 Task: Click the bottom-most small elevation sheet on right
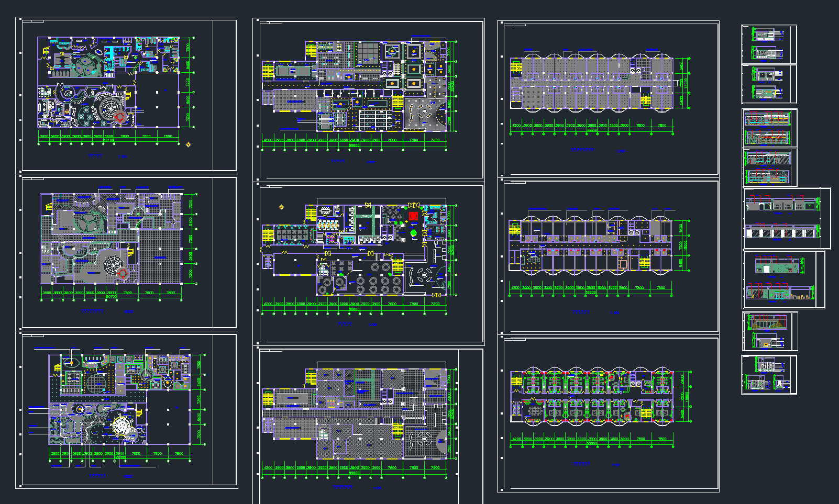[769, 375]
